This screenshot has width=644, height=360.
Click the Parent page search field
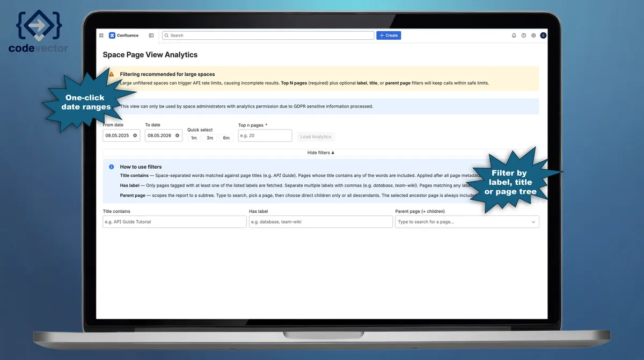pos(467,222)
